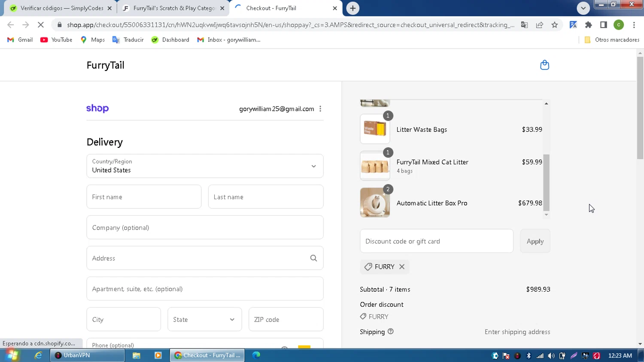
Task: Focus the City field
Action: pos(124,319)
